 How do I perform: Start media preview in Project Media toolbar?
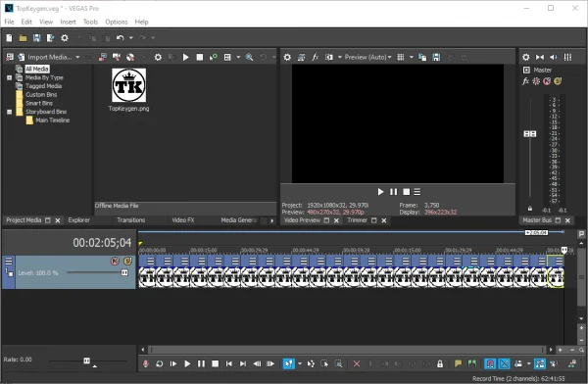pyautogui.click(x=185, y=57)
